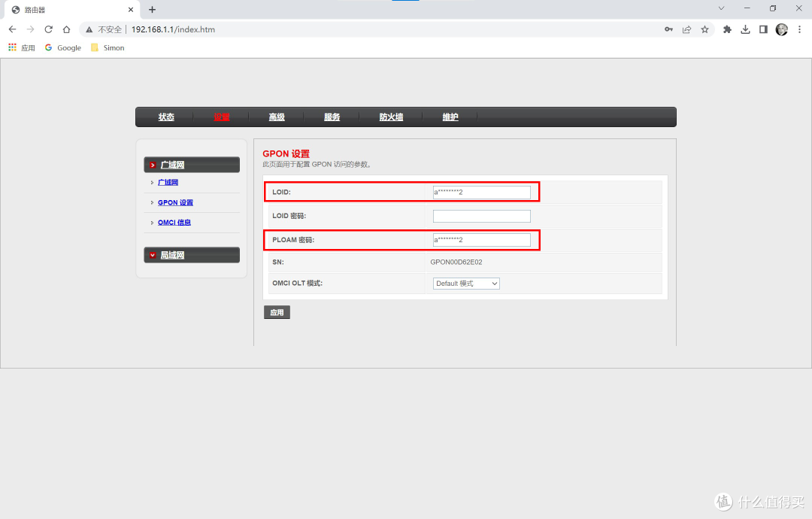
Task: Open the 状态 menu
Action: tap(166, 117)
